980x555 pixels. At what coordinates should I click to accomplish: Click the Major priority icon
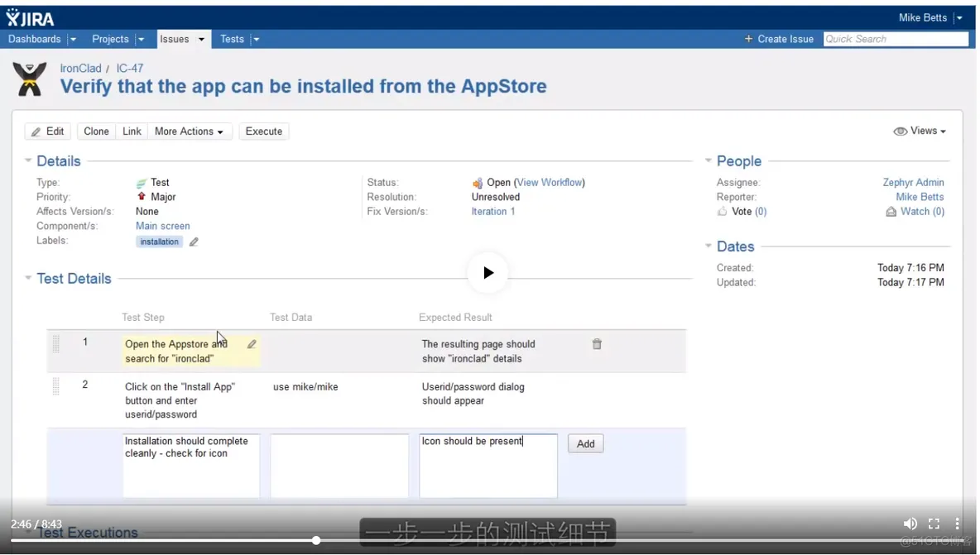tap(142, 197)
